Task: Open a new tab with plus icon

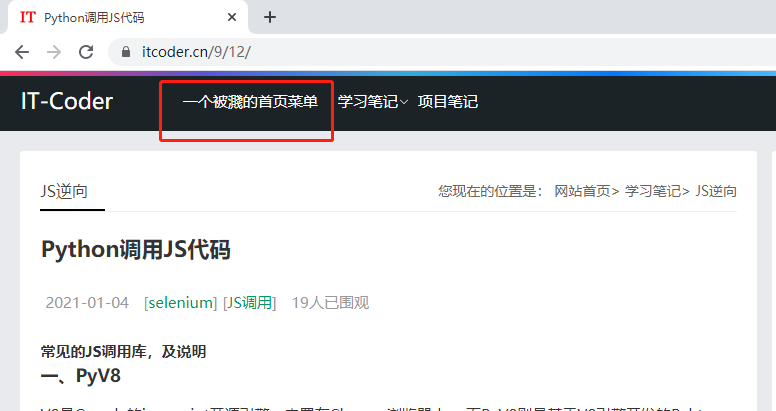Action: tap(269, 17)
